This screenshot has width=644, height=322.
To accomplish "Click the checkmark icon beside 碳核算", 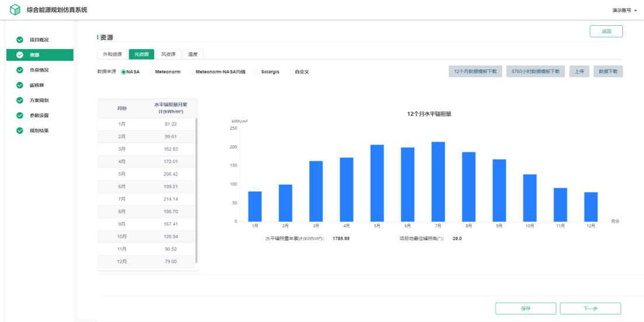I will (20, 85).
